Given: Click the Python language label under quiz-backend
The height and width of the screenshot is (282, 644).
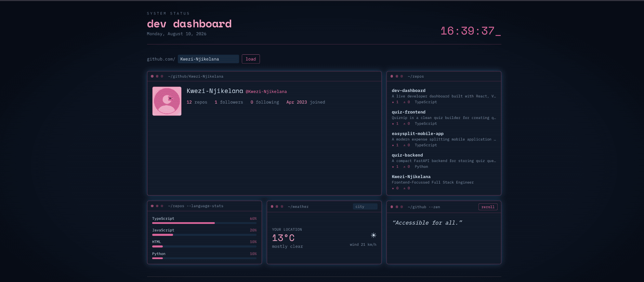Looking at the screenshot, I should (x=421, y=167).
